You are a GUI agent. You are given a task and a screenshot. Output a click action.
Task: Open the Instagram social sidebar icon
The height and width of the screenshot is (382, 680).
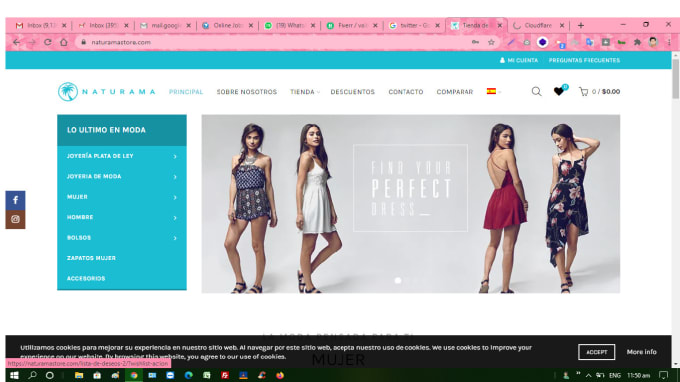[x=15, y=219]
